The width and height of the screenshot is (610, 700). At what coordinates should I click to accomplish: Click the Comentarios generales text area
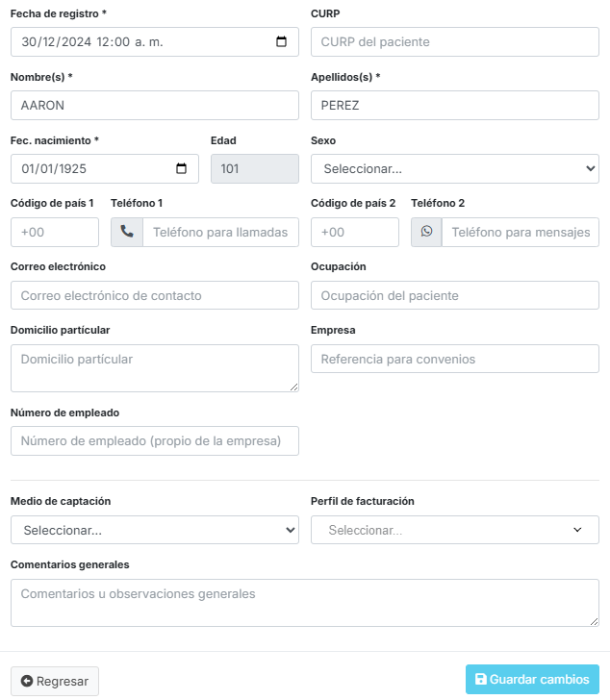coord(304,603)
